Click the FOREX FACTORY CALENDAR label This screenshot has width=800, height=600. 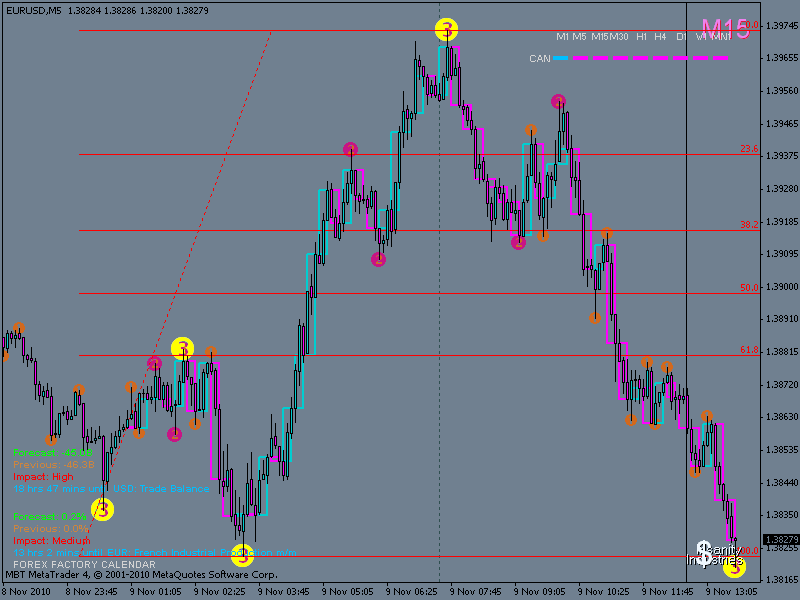[84, 564]
